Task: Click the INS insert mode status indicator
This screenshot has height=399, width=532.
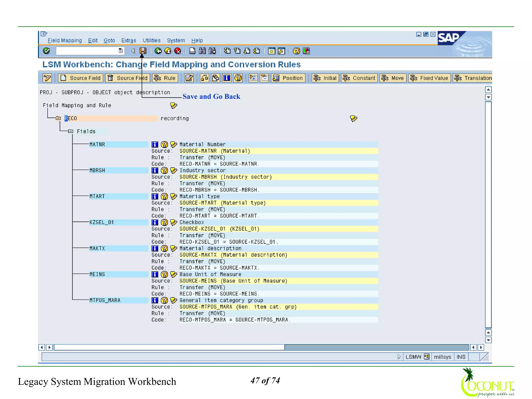Action: [461, 357]
